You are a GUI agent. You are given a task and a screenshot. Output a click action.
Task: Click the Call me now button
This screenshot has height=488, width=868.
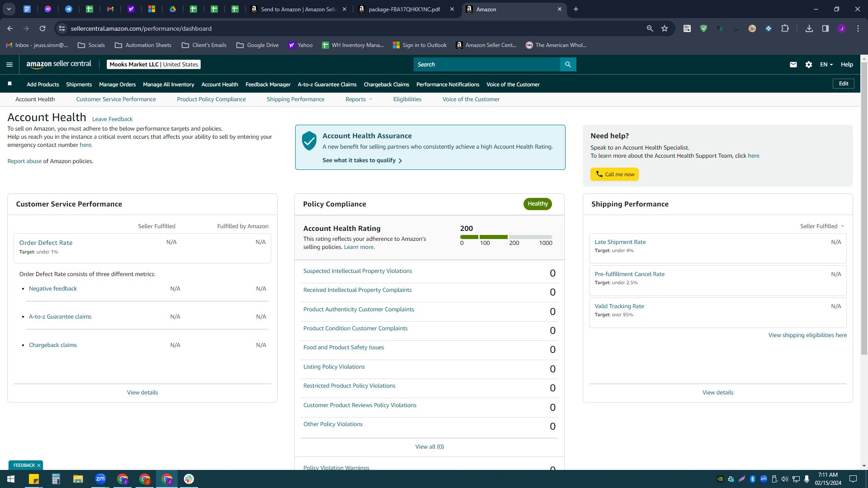(614, 174)
